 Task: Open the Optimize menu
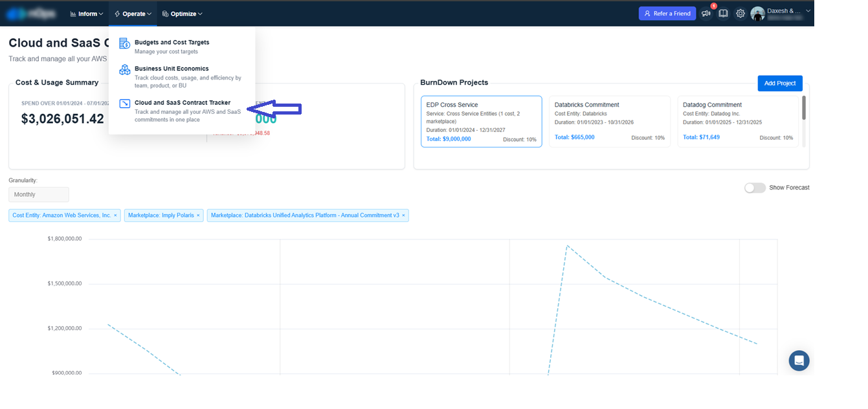pos(183,14)
